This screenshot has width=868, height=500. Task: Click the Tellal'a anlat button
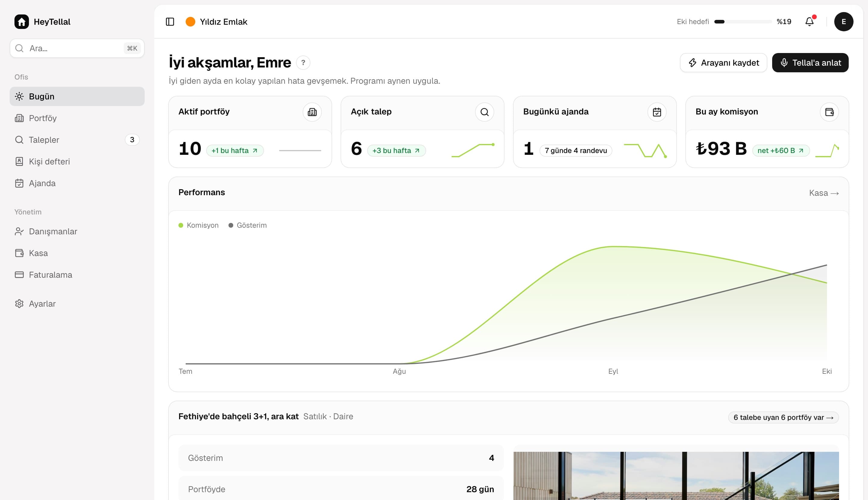tap(810, 63)
